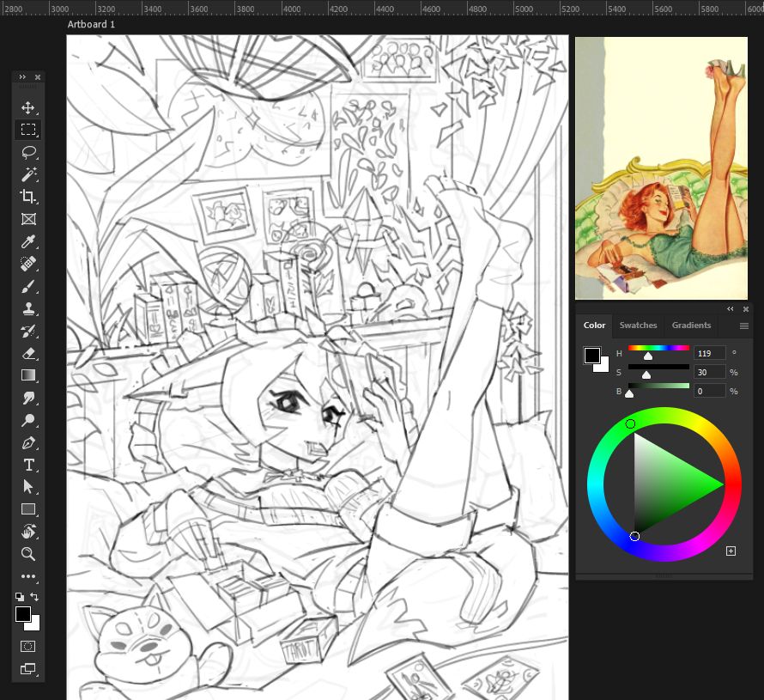
Task: Reset default foreground and background colors
Action: click(20, 597)
